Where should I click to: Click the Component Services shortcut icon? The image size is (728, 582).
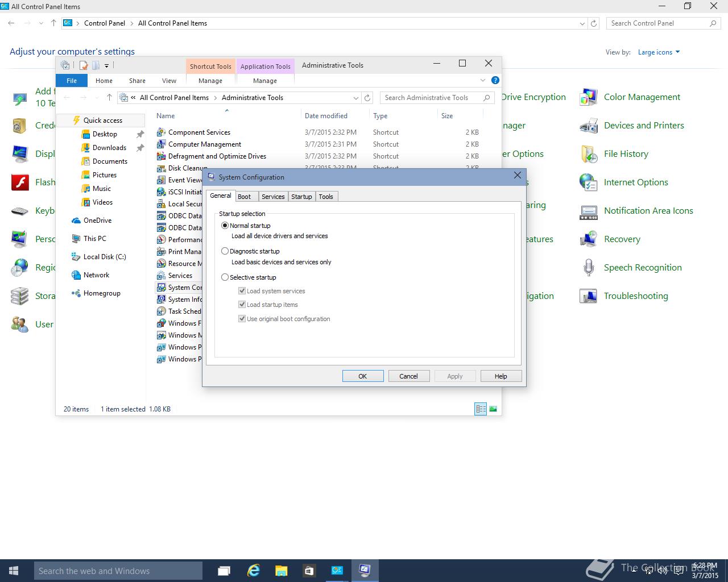click(161, 132)
